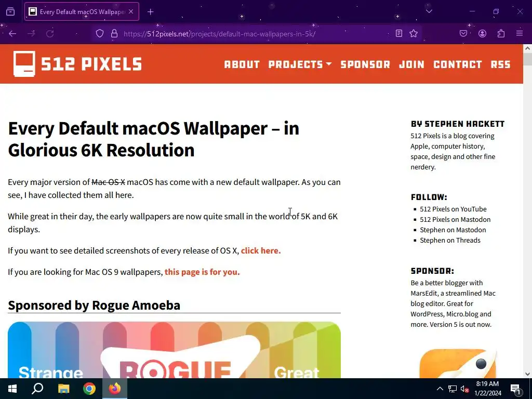Click 'Sponsored by Rogue Amoeba' heading
This screenshot has width=532, height=399.
pyautogui.click(x=94, y=305)
